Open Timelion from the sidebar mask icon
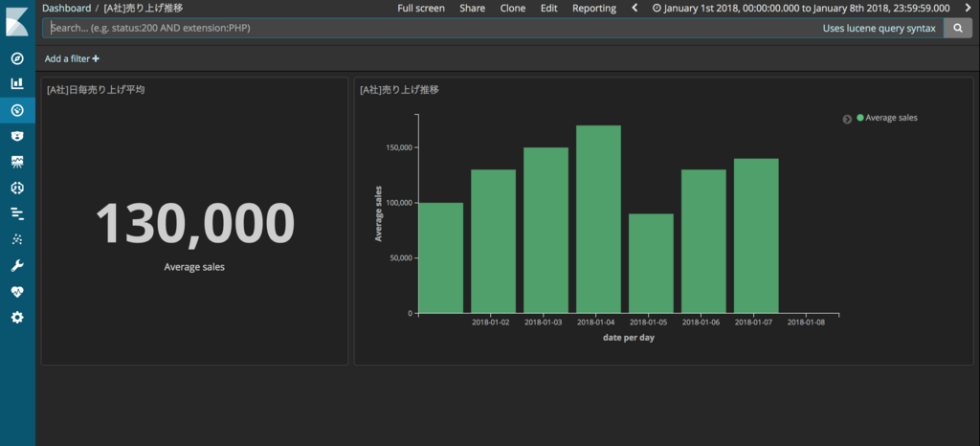Viewport: 980px width, 446px height. 17,136
